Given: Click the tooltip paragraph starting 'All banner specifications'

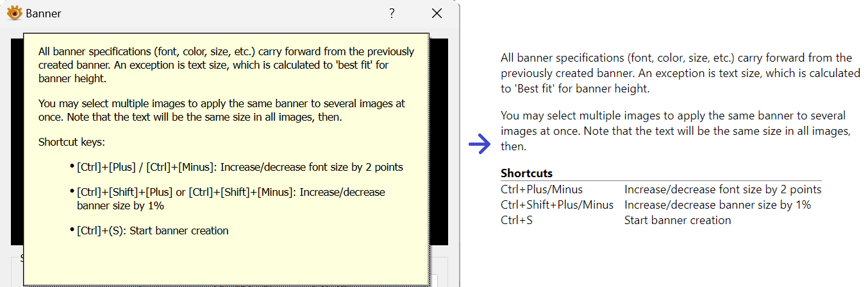Looking at the screenshot, I should [x=226, y=65].
